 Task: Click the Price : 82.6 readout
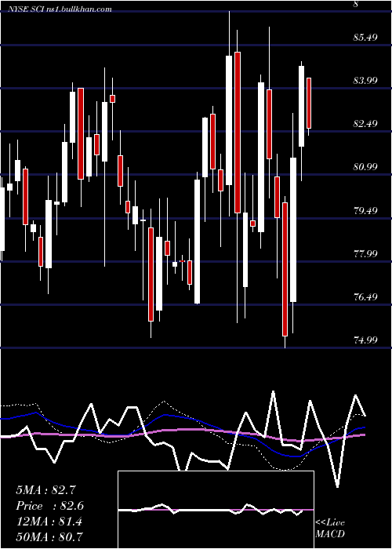click(x=49, y=506)
